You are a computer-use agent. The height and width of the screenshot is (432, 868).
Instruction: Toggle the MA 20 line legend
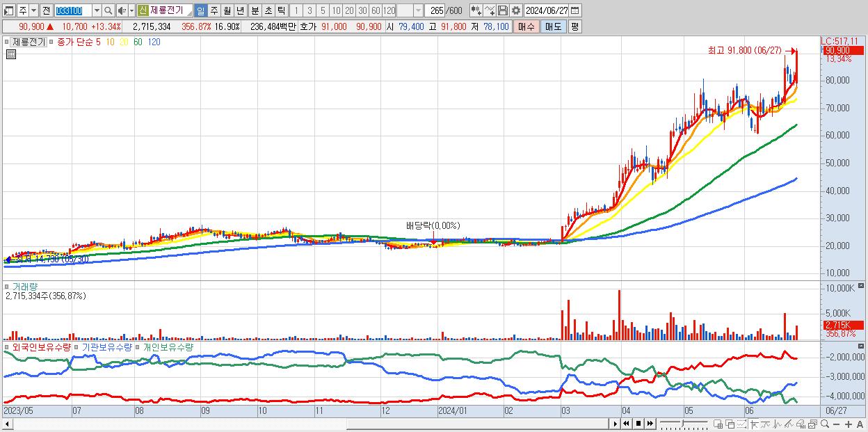[x=124, y=42]
